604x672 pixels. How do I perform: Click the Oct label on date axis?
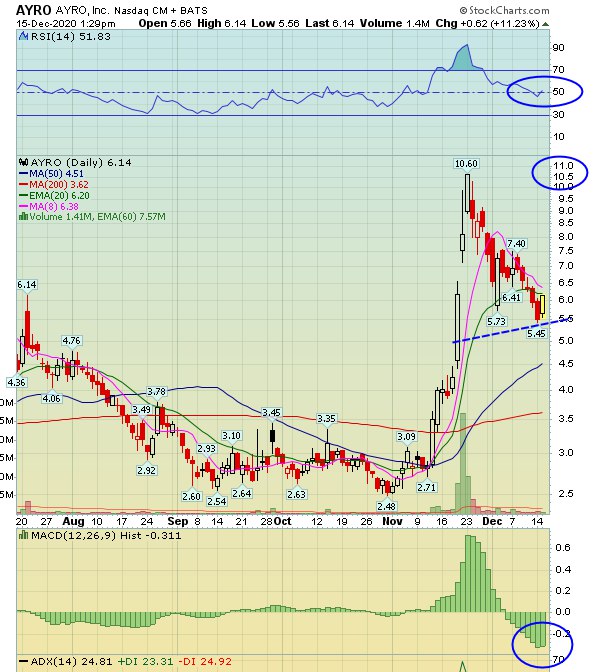click(283, 521)
